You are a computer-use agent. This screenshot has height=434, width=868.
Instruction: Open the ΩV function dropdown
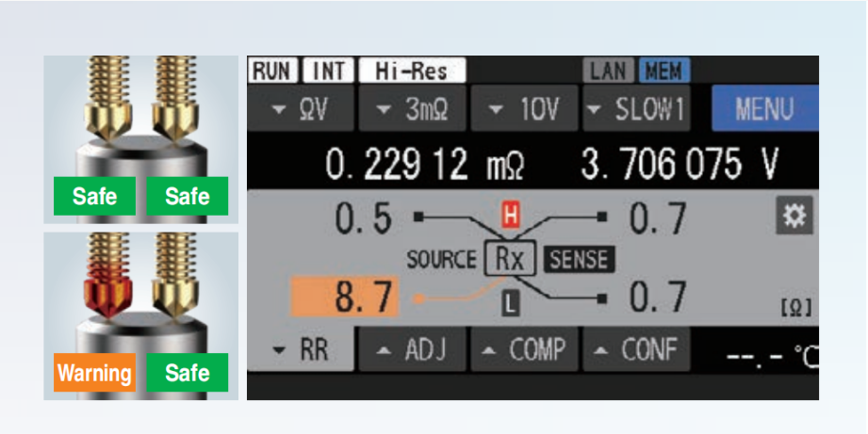click(x=301, y=108)
